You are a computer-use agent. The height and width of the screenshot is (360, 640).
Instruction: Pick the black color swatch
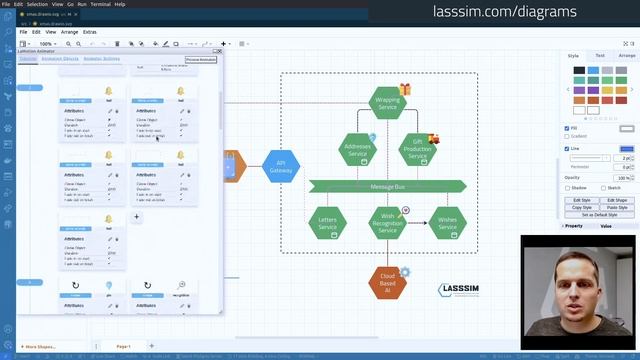click(579, 70)
